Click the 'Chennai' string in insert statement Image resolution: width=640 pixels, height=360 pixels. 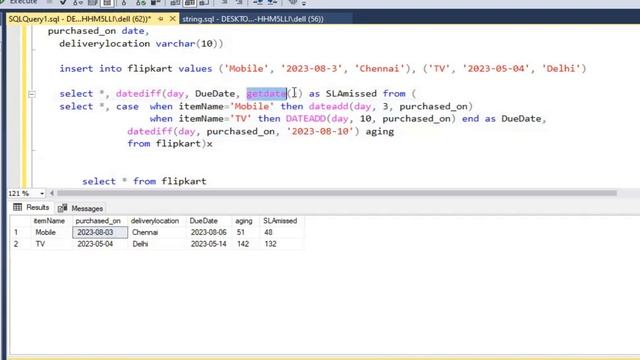coord(379,69)
